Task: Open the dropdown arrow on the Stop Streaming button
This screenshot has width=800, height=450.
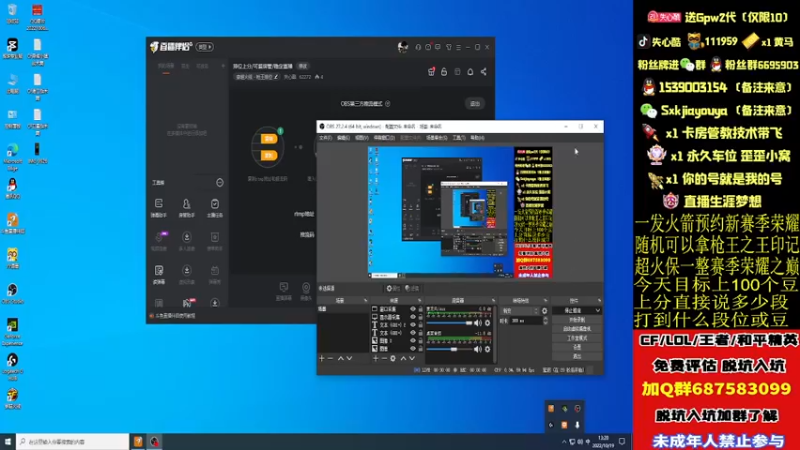Action: tap(597, 311)
